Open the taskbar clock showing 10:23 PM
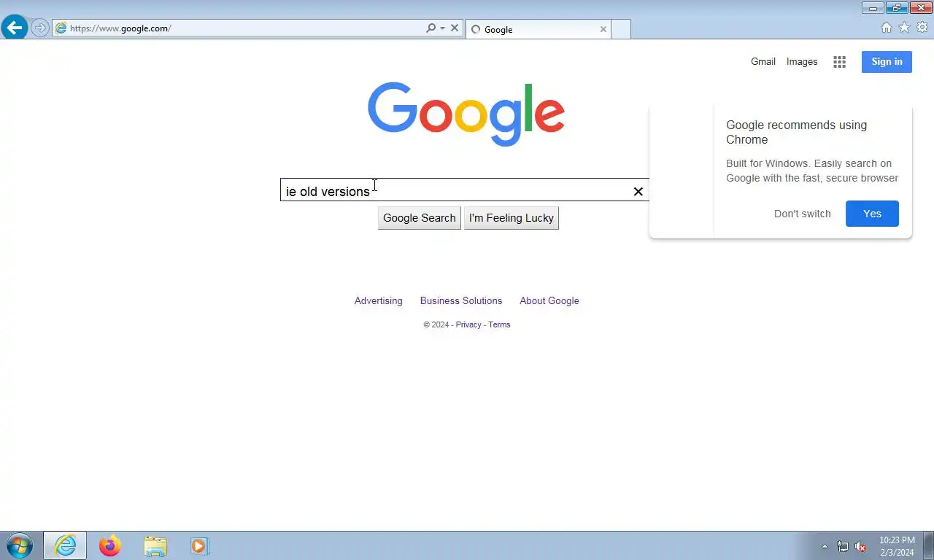This screenshot has height=560, width=934. 897,546
